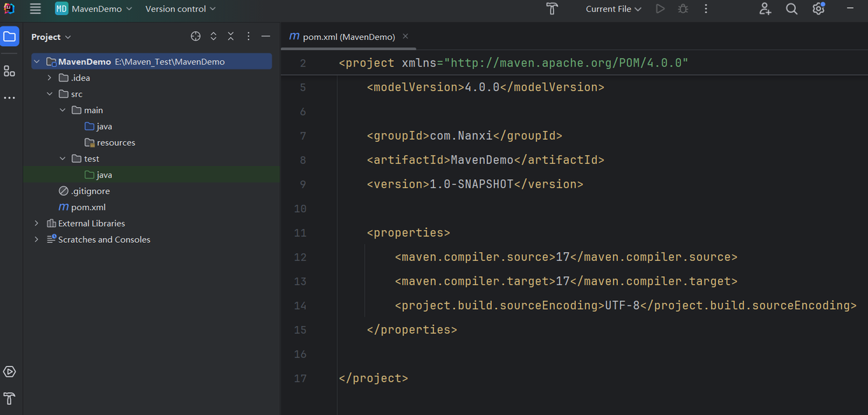Select the pom.xml editor tab
Viewport: 868px width, 415px height.
click(342, 37)
